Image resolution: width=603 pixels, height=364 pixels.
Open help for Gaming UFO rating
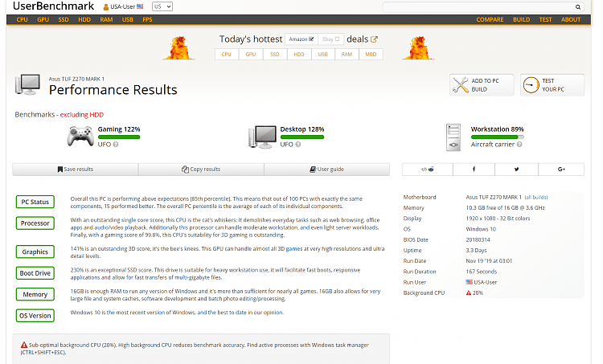[116, 145]
